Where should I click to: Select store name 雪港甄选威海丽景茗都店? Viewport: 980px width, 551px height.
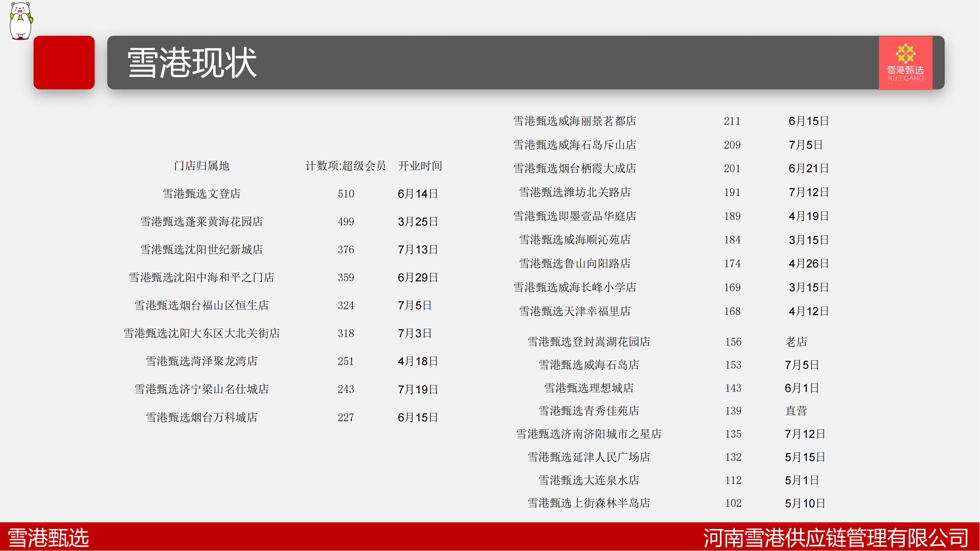(574, 121)
